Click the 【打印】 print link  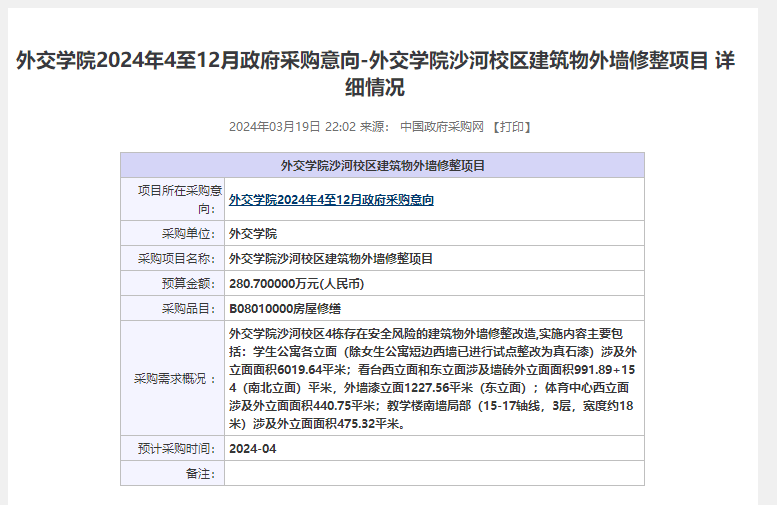510,127
